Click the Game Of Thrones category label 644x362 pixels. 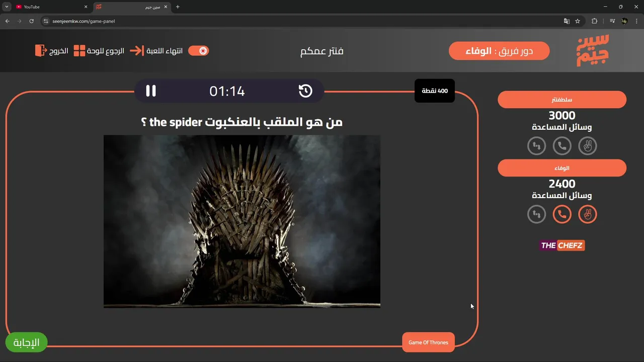(428, 342)
